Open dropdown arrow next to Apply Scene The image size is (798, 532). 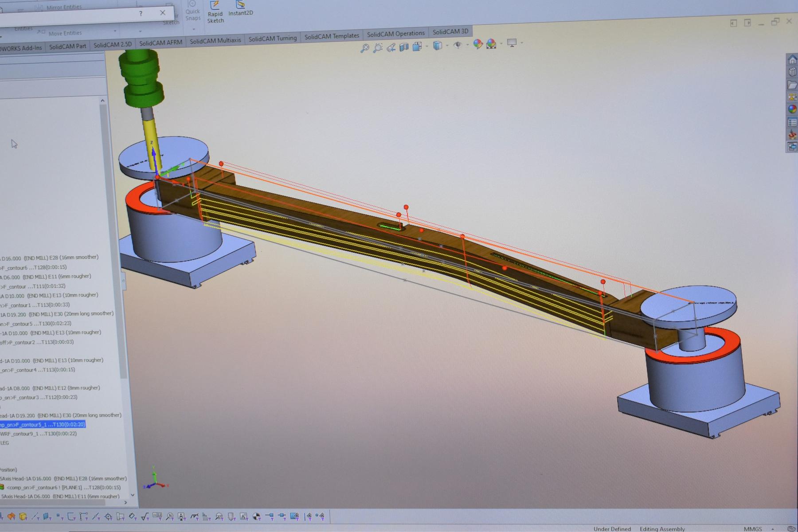[501, 43]
